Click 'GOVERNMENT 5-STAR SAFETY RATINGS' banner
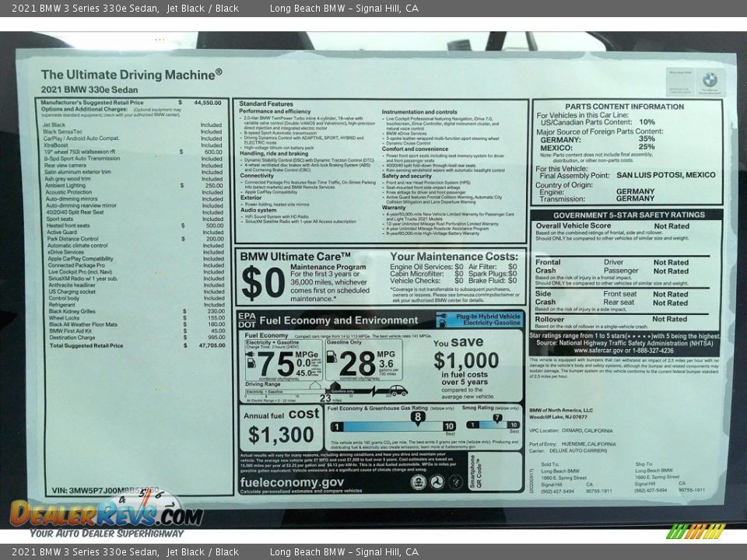The image size is (747, 560). [x=629, y=215]
